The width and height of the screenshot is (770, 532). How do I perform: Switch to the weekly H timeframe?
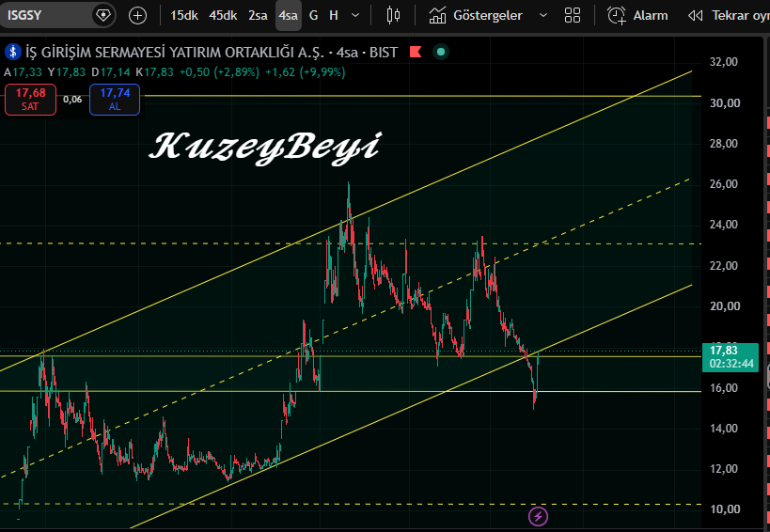(334, 16)
